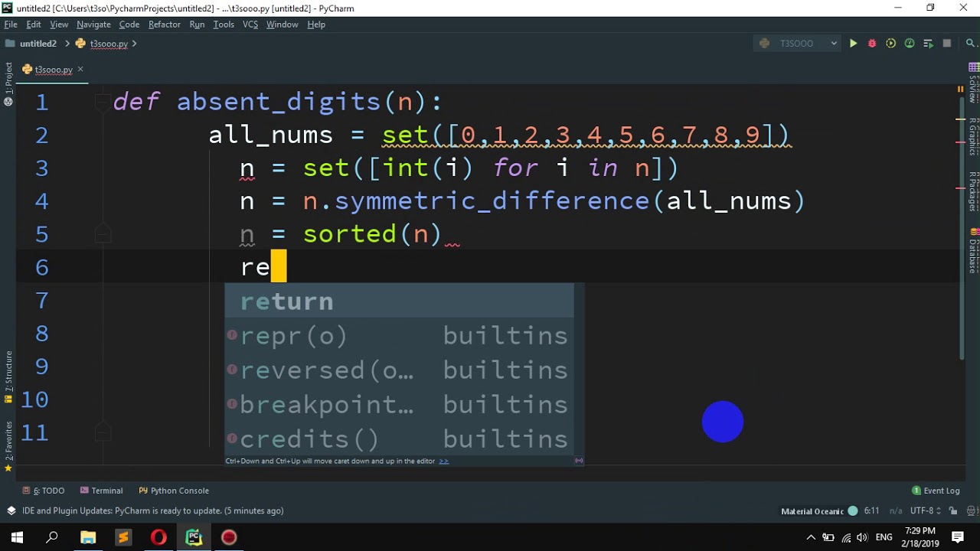Run with coverage icon

(890, 44)
